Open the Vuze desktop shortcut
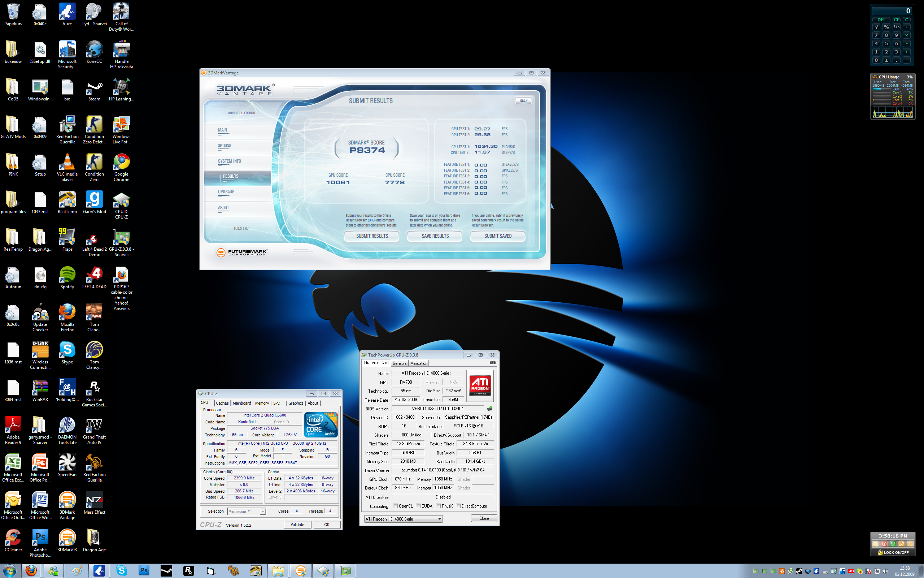 (x=67, y=14)
